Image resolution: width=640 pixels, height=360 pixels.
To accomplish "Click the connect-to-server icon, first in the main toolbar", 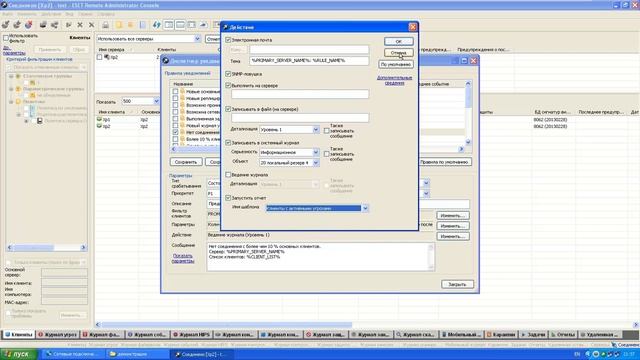I will point(5,25).
